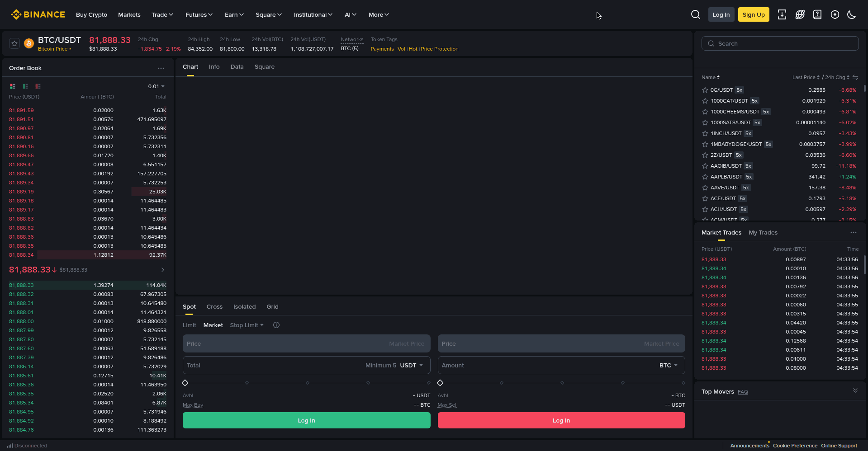
Task: Open the USDT currency dropdown in Total field
Action: (412, 365)
